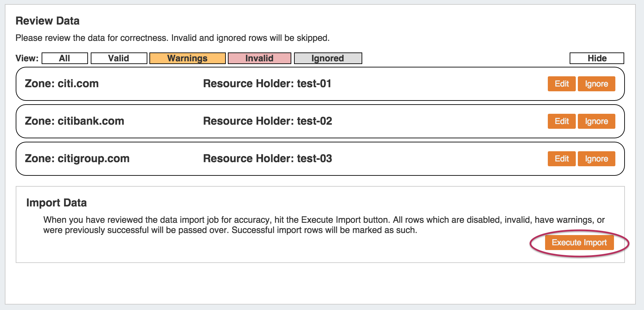The height and width of the screenshot is (310, 644).
Task: Ignore the citi.com zone row
Action: tap(596, 84)
